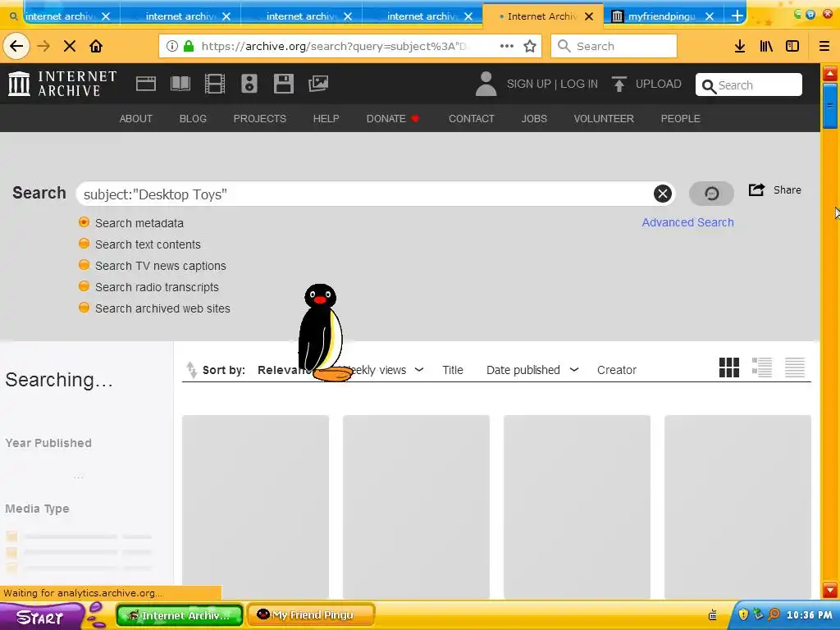The image size is (840, 630).
Task: Go to the Home page icon
Action: [96, 46]
